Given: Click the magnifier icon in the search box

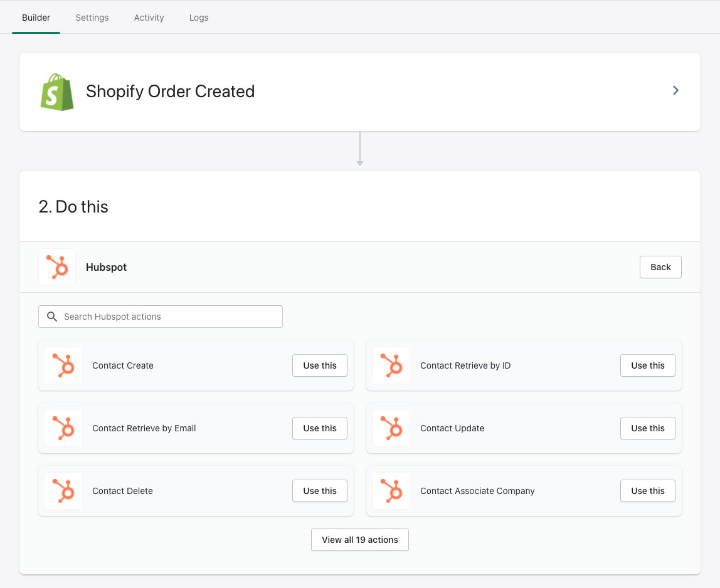Looking at the screenshot, I should [52, 317].
